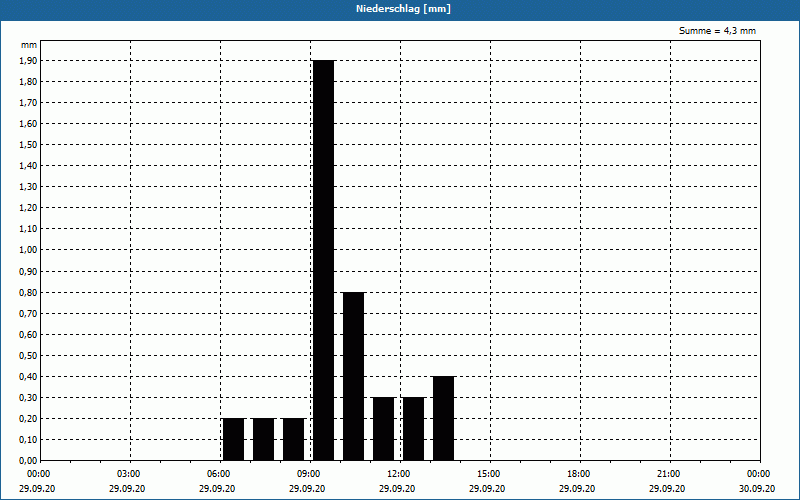This screenshot has height=500, width=800.
Task: Click the y-axis value '0,30'
Action: 28,397
